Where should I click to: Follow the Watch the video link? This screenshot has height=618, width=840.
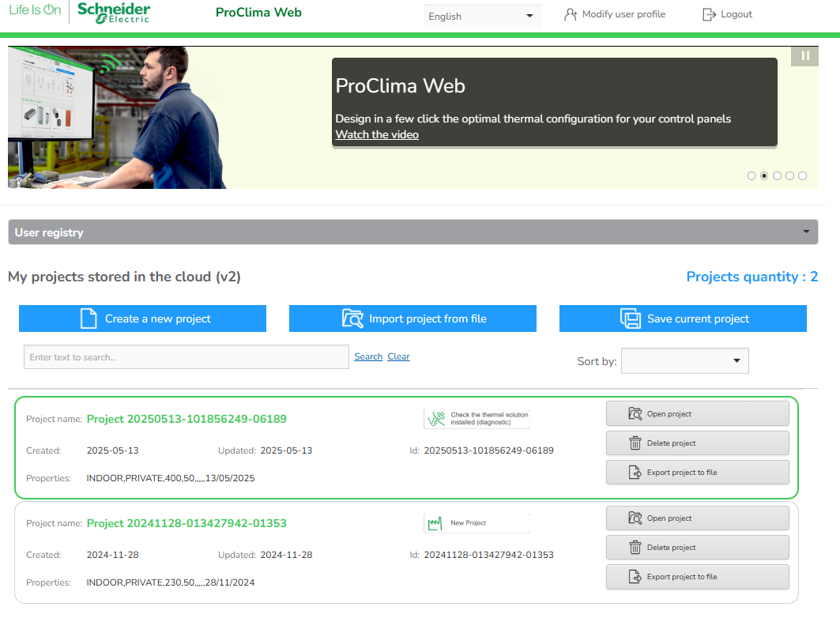377,134
